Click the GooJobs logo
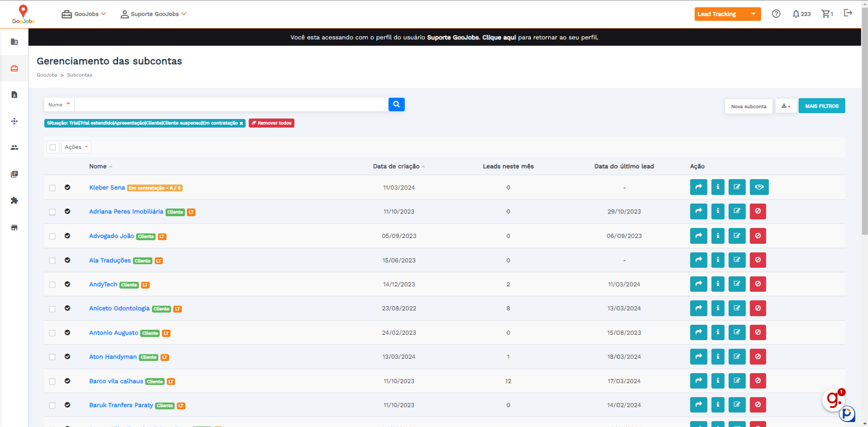Image resolution: width=868 pixels, height=427 pixels. 23,14
